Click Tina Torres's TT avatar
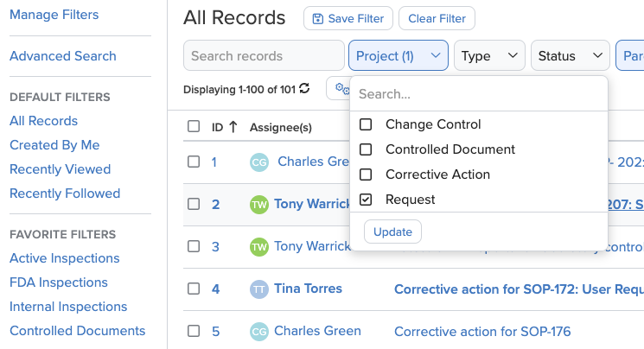 point(259,289)
